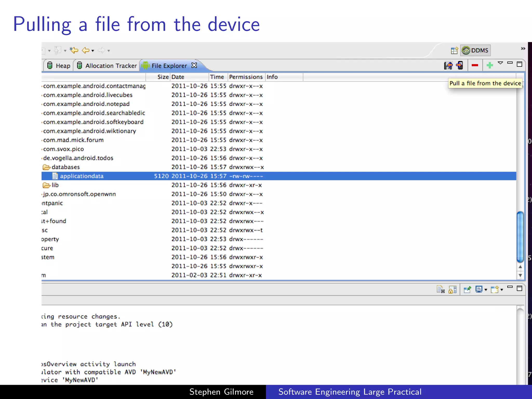Select com.example.android.livecubes row
The image size is (532, 399).
click(279, 95)
